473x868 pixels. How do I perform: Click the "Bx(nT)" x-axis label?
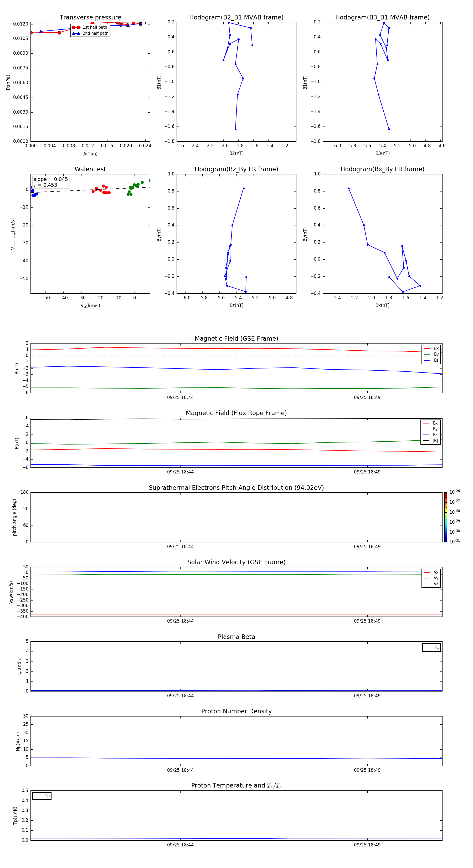tap(382, 305)
